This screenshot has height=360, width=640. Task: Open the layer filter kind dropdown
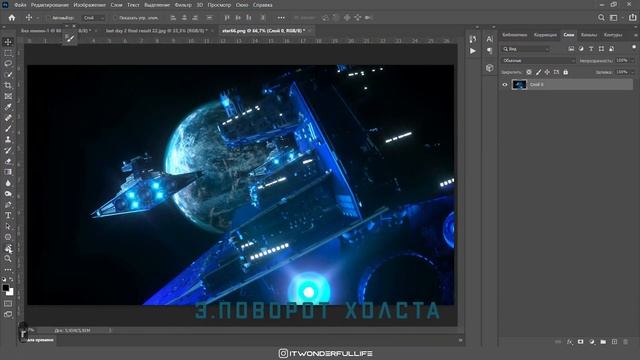pos(526,49)
